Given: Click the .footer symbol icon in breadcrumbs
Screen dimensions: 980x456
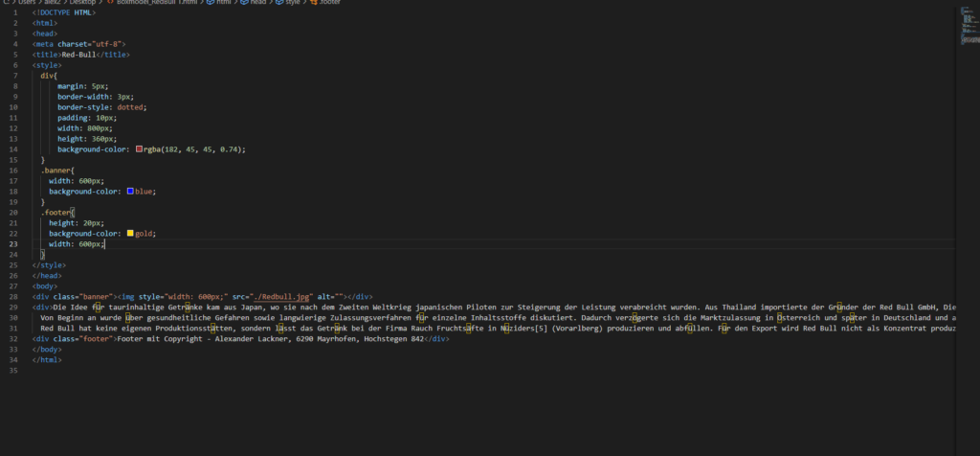Looking at the screenshot, I should coord(313,3).
